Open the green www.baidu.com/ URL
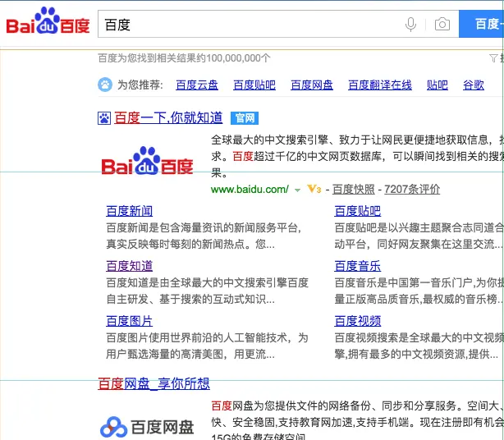504x440 pixels. (250, 189)
